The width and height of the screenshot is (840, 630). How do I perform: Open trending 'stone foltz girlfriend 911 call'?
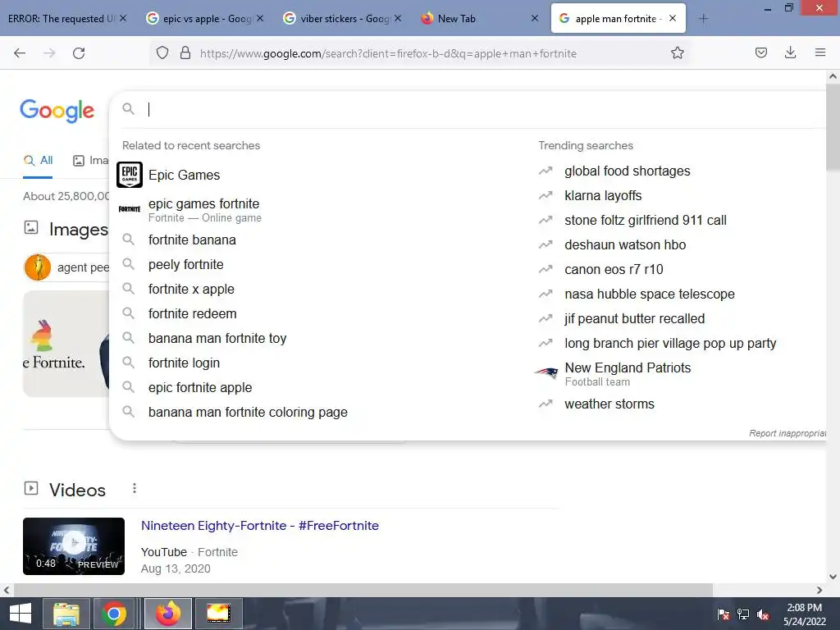pos(645,220)
